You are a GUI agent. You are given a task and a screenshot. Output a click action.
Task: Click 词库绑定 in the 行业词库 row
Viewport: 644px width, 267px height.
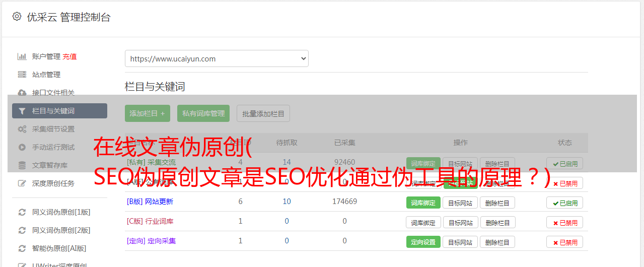point(423,222)
